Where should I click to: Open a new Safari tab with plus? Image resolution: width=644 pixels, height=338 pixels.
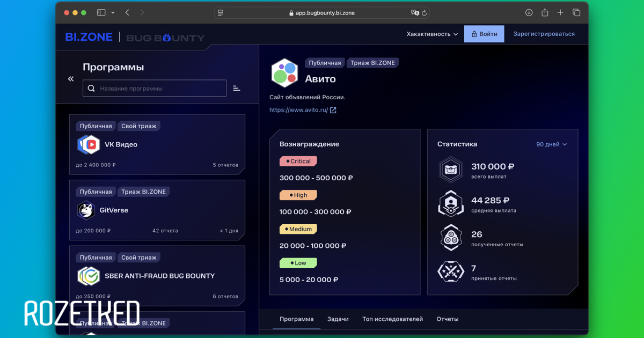coord(560,13)
